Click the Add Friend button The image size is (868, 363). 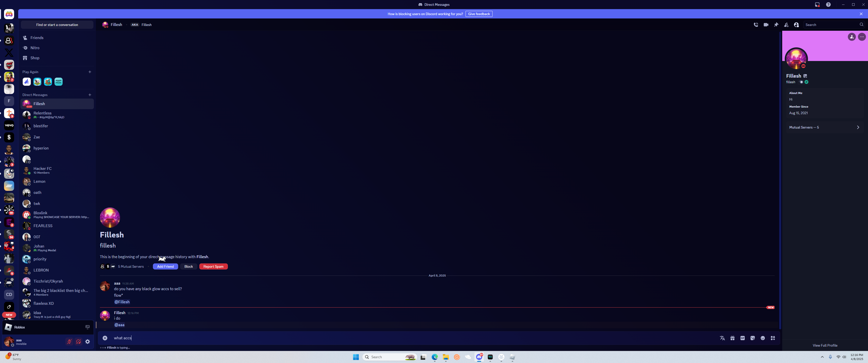pyautogui.click(x=165, y=266)
